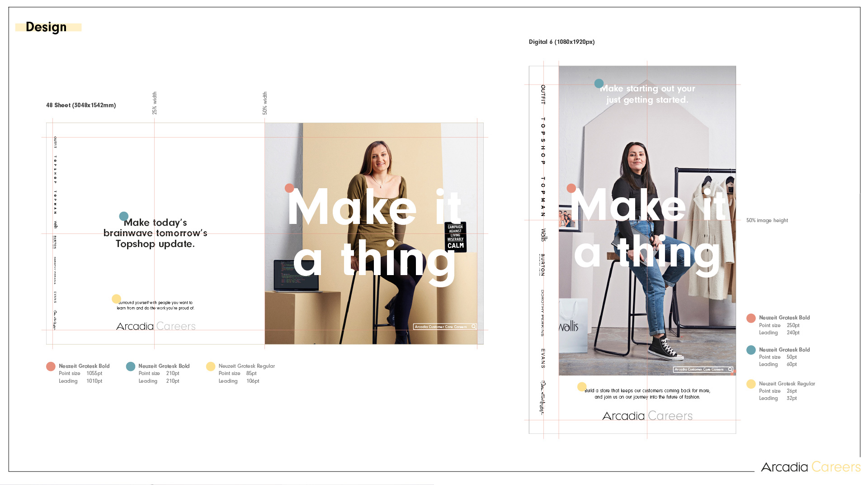This screenshot has width=868, height=485.
Task: Click red legend dot beside Digital 6 poster
Action: click(x=751, y=318)
